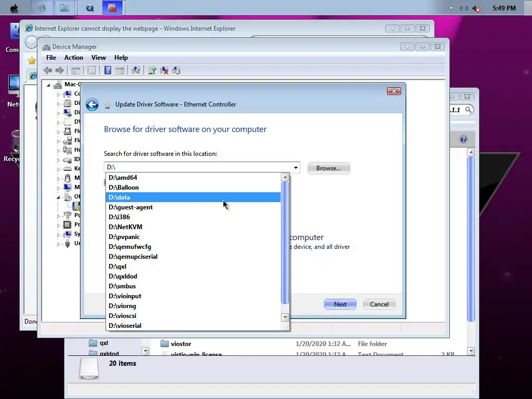Select the mouse icon in device tree
This screenshot has height=399, width=532.
click(68, 178)
